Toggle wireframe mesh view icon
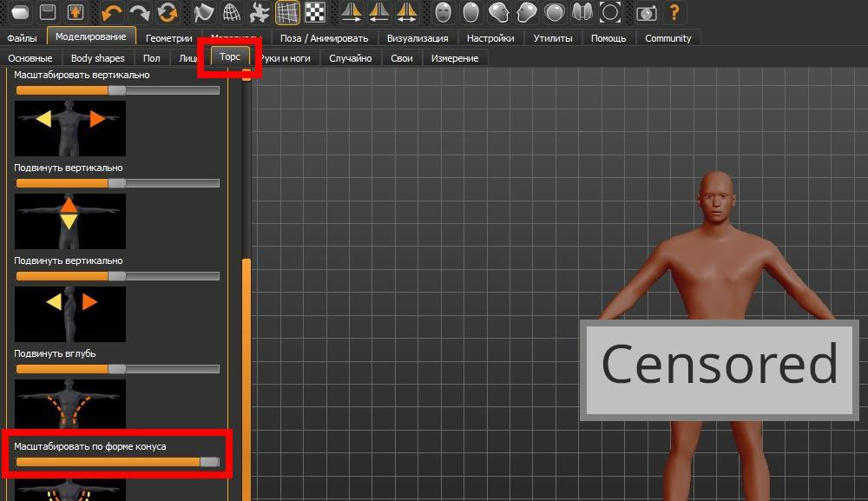 tap(232, 12)
